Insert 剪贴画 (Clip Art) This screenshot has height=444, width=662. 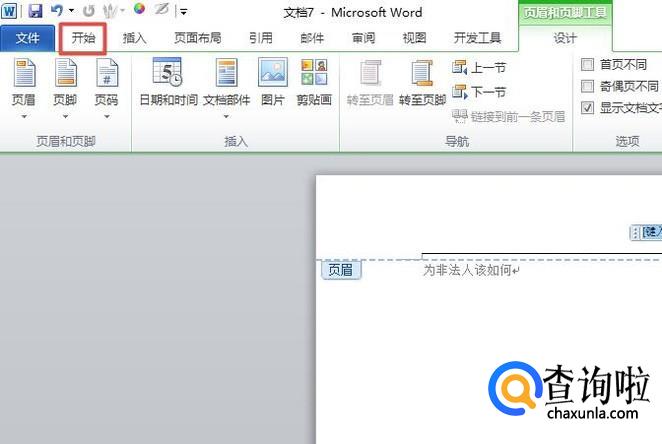coord(314,82)
